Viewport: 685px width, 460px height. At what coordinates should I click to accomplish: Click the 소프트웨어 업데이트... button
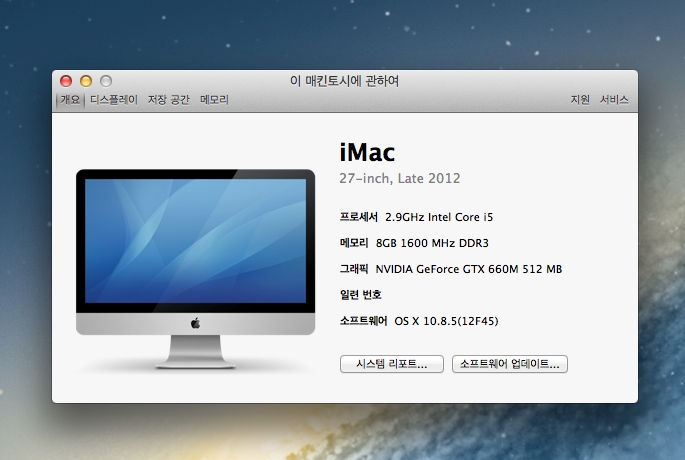(510, 364)
